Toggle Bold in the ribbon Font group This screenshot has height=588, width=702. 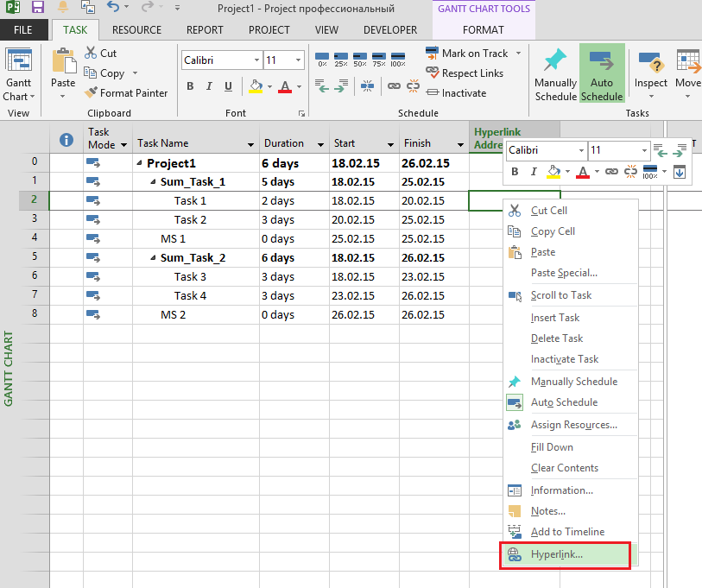190,86
